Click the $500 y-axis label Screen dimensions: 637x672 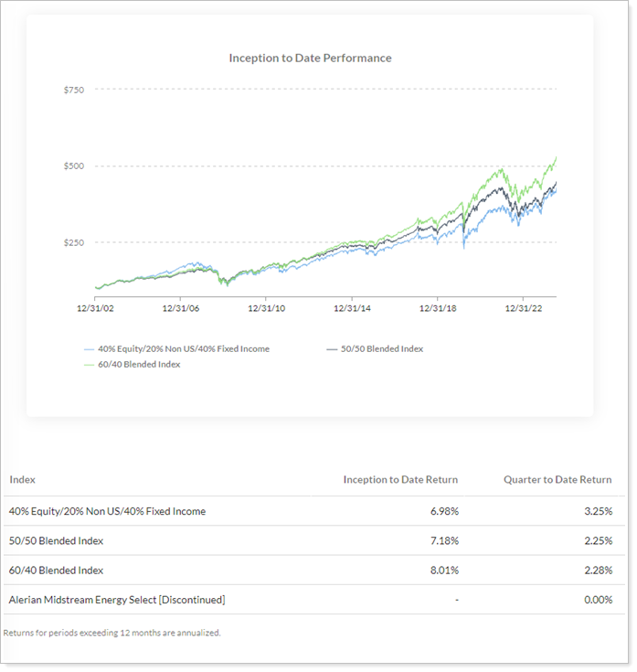tap(74, 166)
